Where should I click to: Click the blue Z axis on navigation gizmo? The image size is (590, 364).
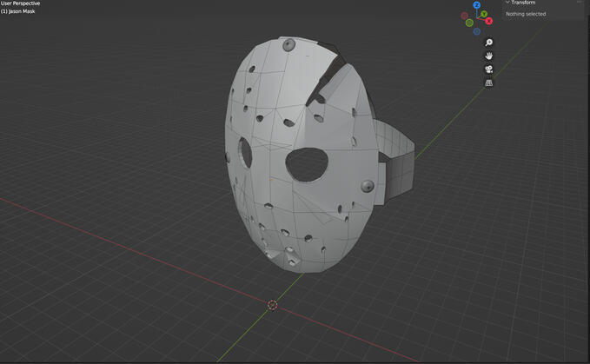point(477,4)
